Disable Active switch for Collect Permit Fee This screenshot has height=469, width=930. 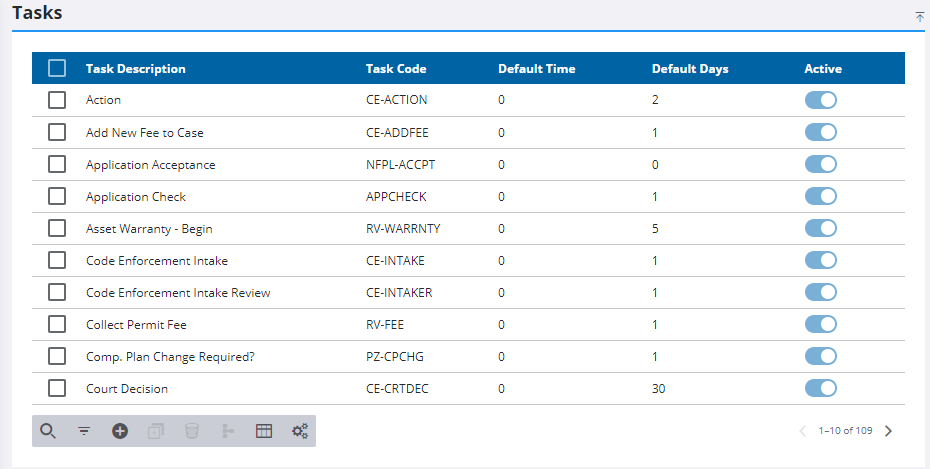click(x=820, y=324)
